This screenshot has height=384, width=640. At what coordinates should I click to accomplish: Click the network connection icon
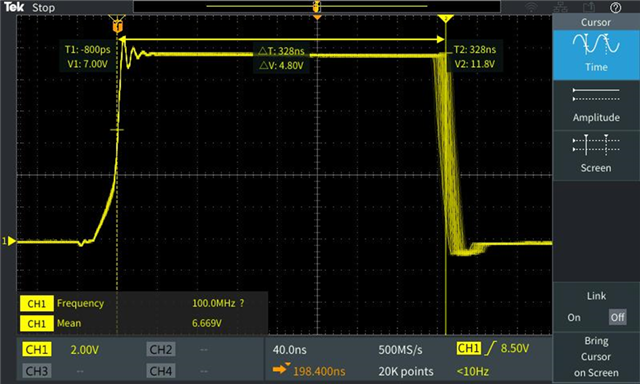(560, 7)
